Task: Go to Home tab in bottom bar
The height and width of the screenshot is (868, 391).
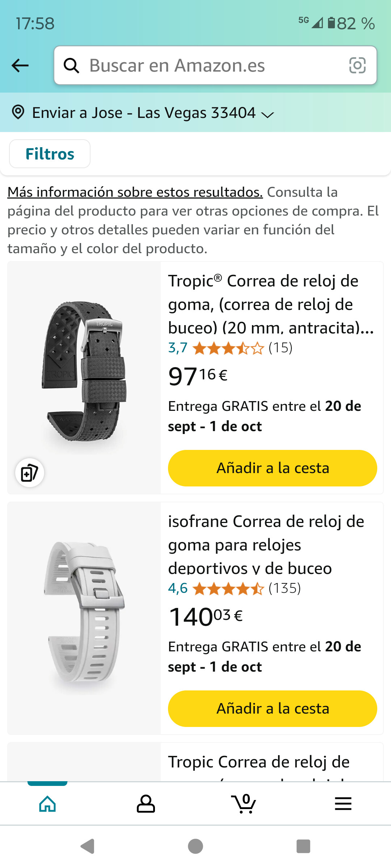Action: click(47, 804)
